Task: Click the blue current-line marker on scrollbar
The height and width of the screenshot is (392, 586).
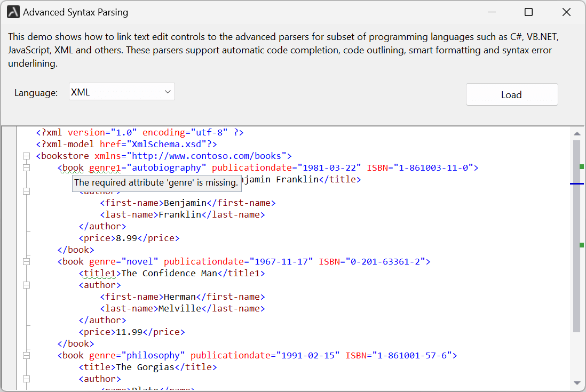Action: 576,183
